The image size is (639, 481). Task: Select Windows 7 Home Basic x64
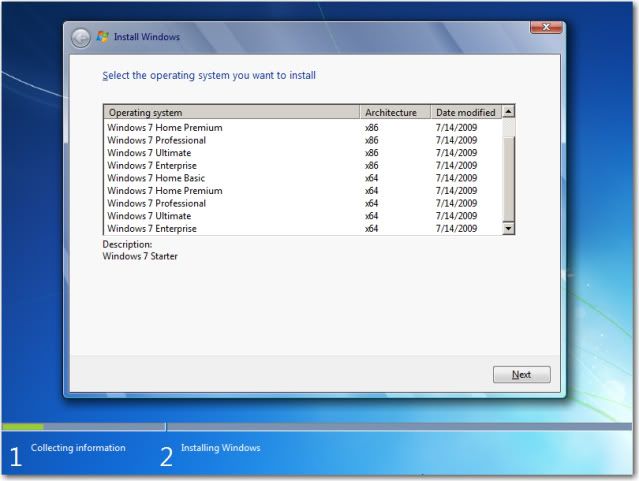303,178
